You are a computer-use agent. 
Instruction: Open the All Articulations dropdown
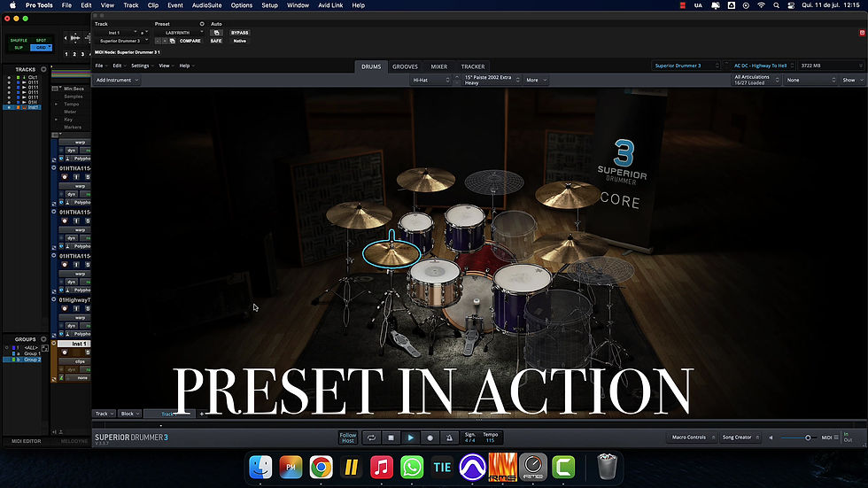tap(756, 81)
